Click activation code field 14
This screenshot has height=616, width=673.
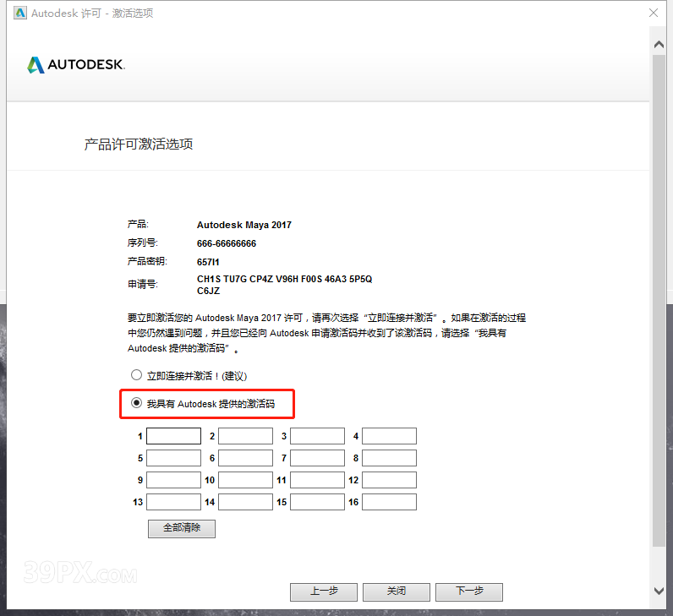tap(245, 502)
